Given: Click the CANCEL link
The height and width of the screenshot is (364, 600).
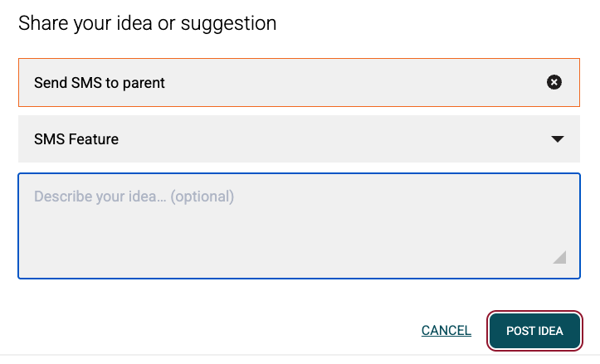Looking at the screenshot, I should (446, 331).
